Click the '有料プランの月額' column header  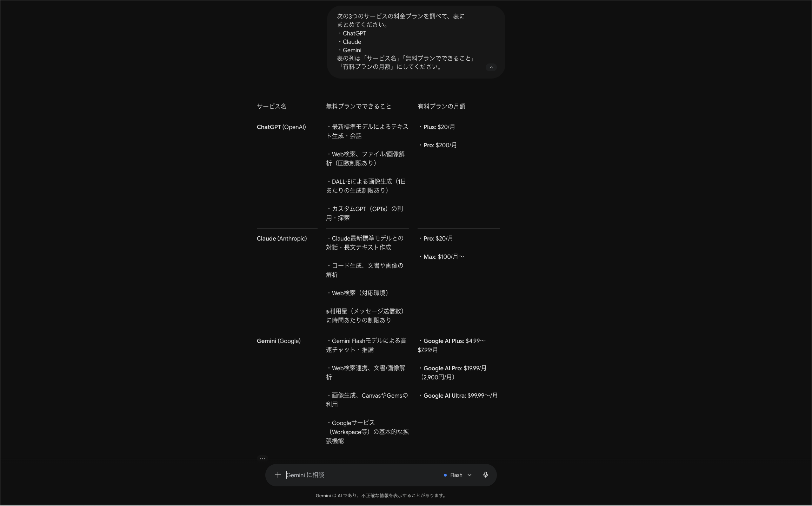[x=441, y=106]
